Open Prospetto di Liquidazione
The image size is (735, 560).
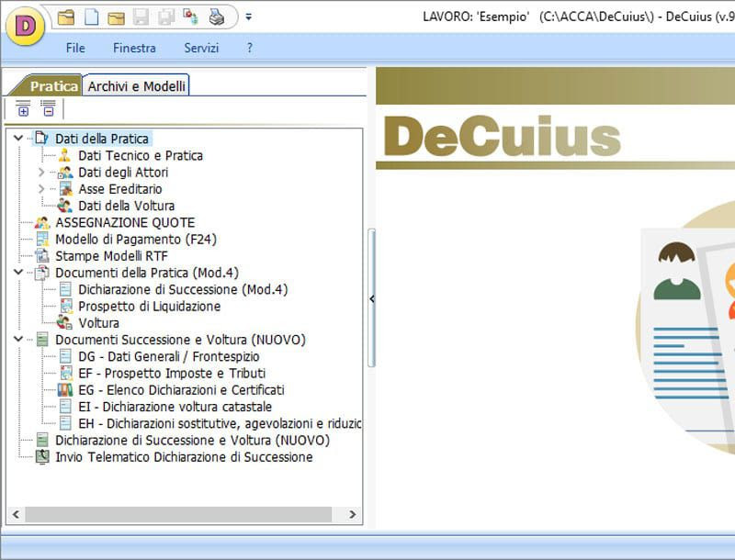150,307
